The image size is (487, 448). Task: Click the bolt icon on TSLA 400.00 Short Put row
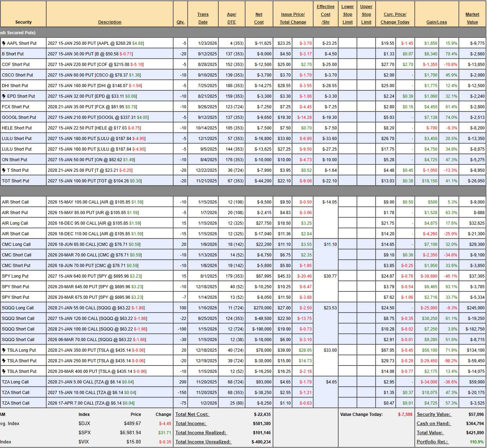[x=4, y=371]
